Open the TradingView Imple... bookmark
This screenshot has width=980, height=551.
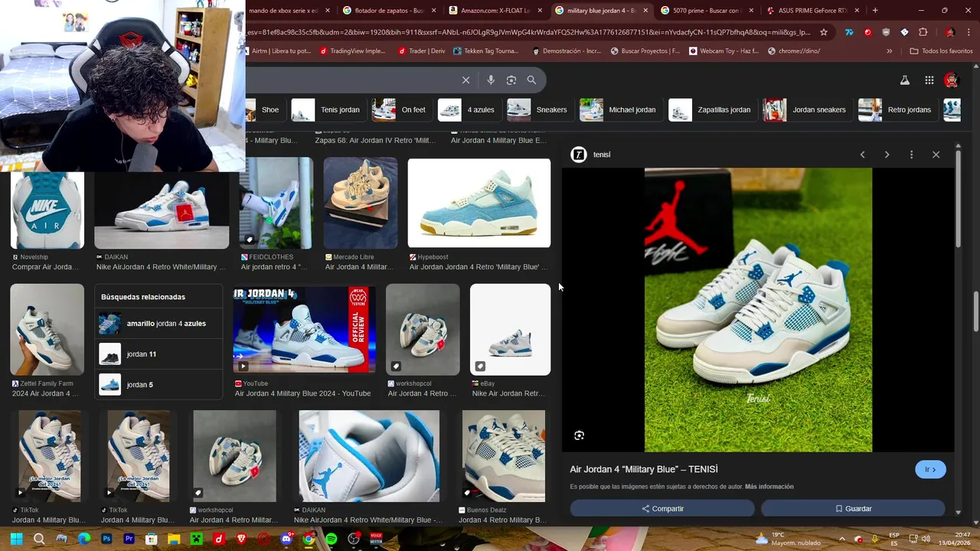[x=352, y=51]
